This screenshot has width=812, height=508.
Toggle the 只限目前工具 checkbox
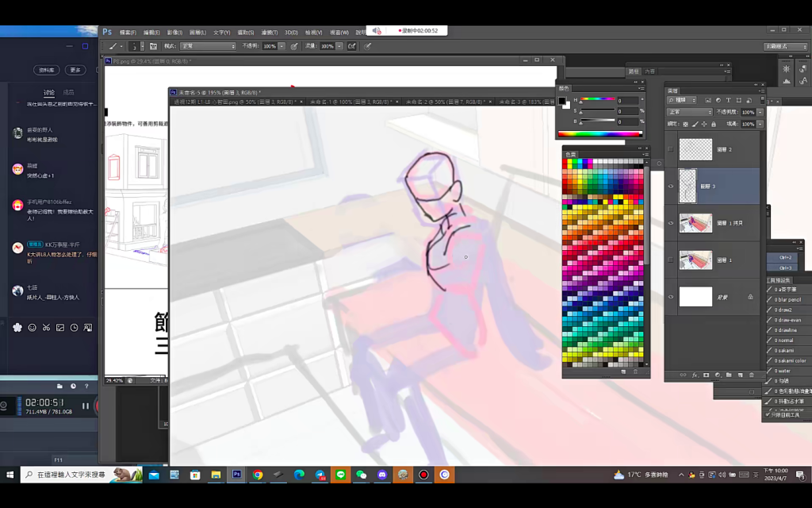point(767,415)
